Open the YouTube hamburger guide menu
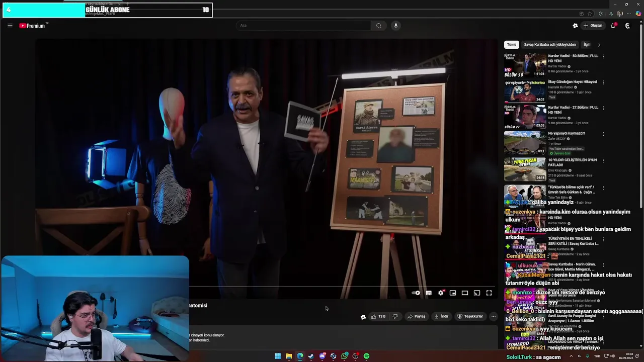The height and width of the screenshot is (362, 644). [x=10, y=26]
